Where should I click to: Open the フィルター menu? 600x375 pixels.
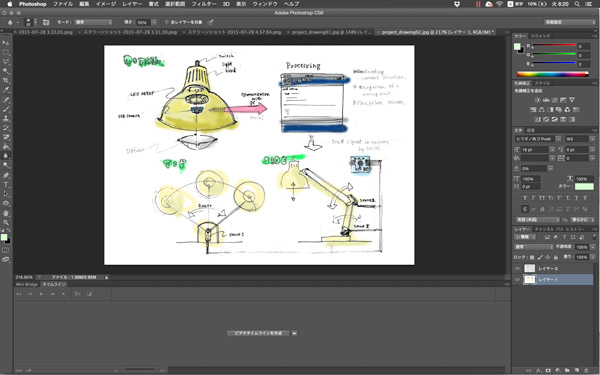(x=204, y=4)
